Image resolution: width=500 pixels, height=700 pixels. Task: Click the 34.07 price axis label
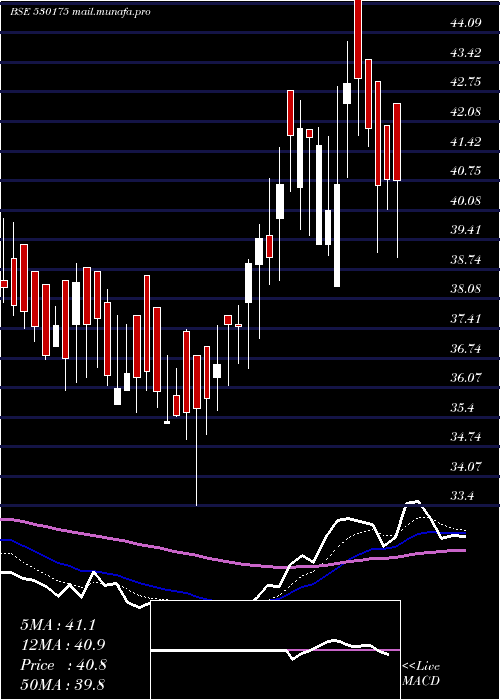click(466, 467)
